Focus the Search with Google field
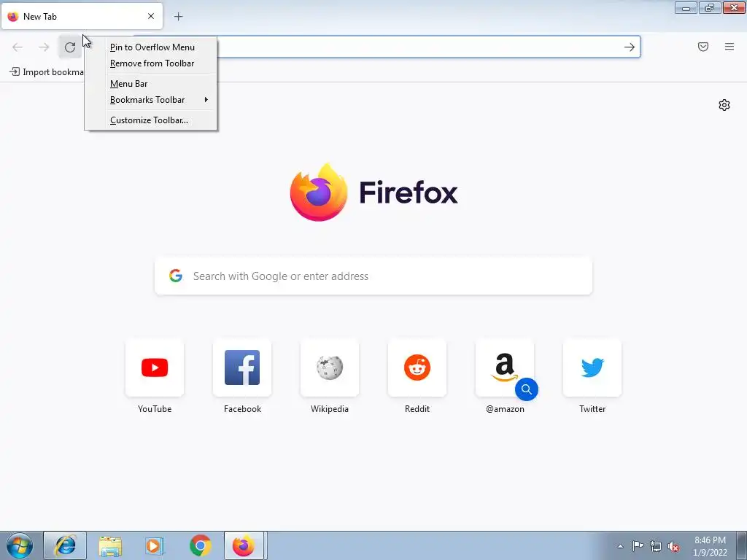 pos(373,276)
